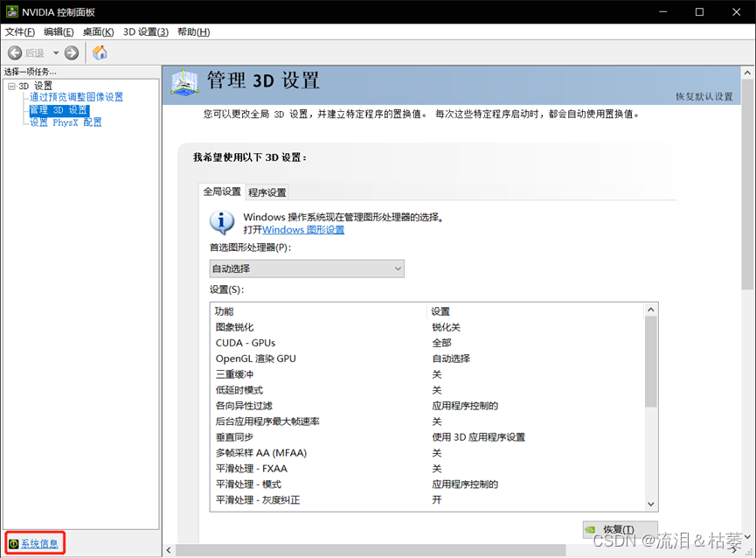Click the main panel vertical scrollbar thumb
Viewport: 756px width, 558px height.
tap(747, 185)
